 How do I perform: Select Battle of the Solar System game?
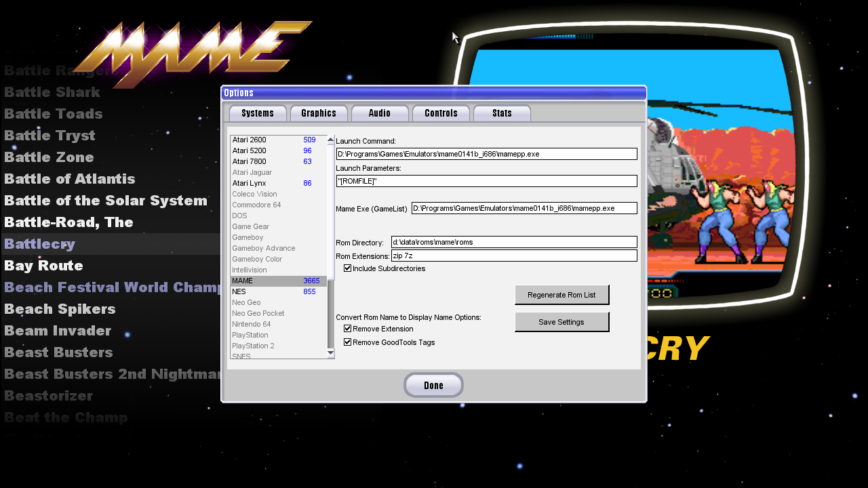[106, 201]
